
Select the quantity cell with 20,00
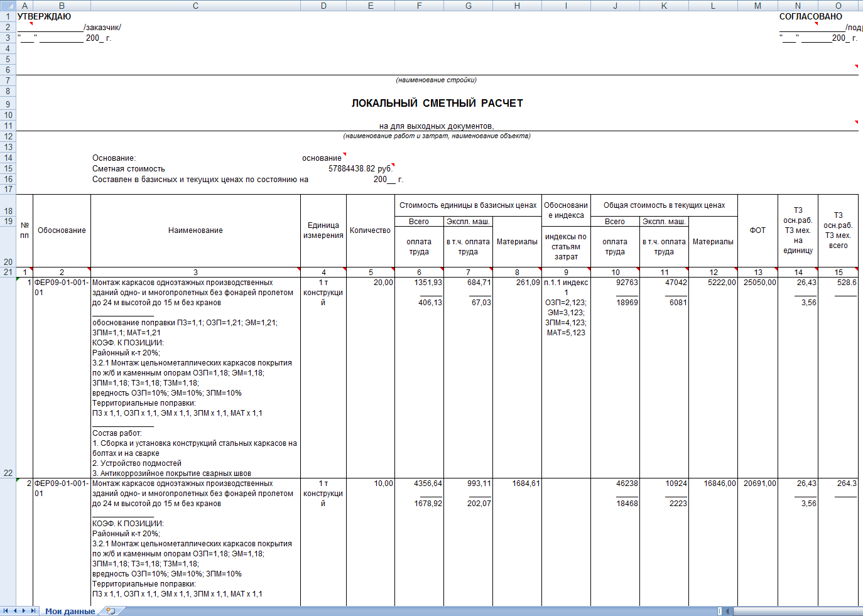pyautogui.click(x=371, y=283)
